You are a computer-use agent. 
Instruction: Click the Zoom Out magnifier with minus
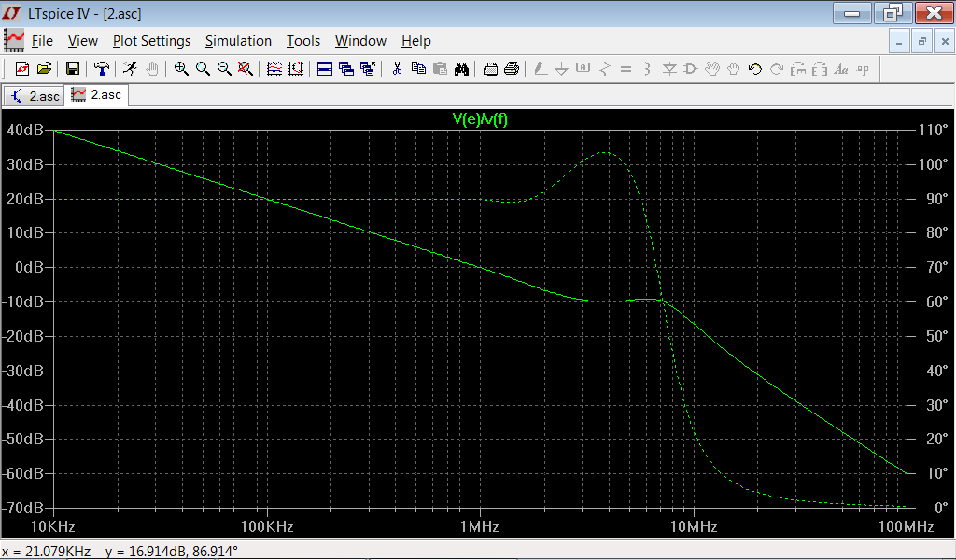click(224, 69)
